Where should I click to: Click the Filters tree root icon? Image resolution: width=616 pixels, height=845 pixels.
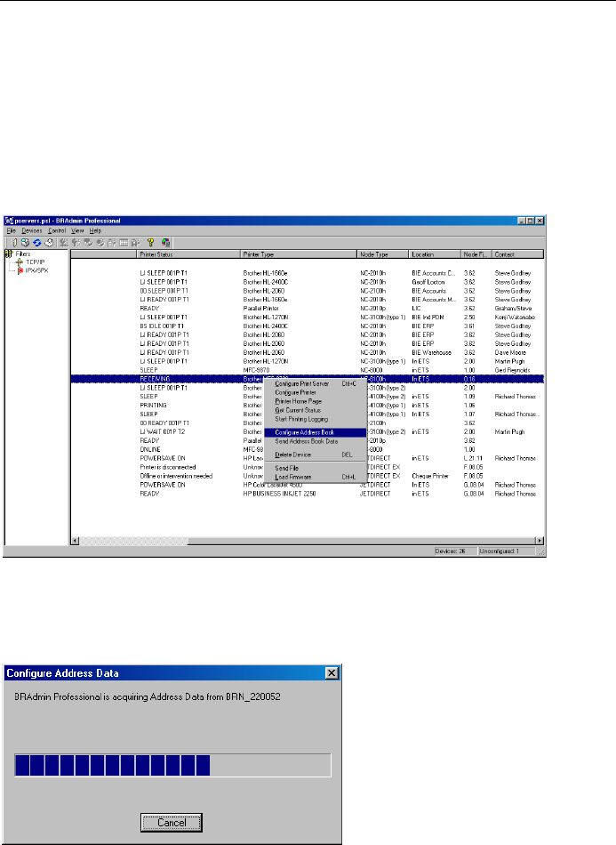(x=9, y=253)
